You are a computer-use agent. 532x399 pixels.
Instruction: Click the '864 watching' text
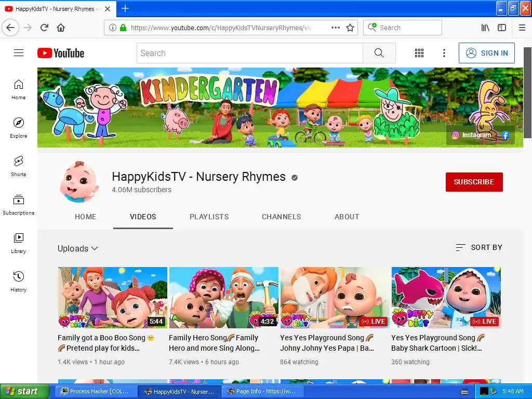pyautogui.click(x=299, y=362)
